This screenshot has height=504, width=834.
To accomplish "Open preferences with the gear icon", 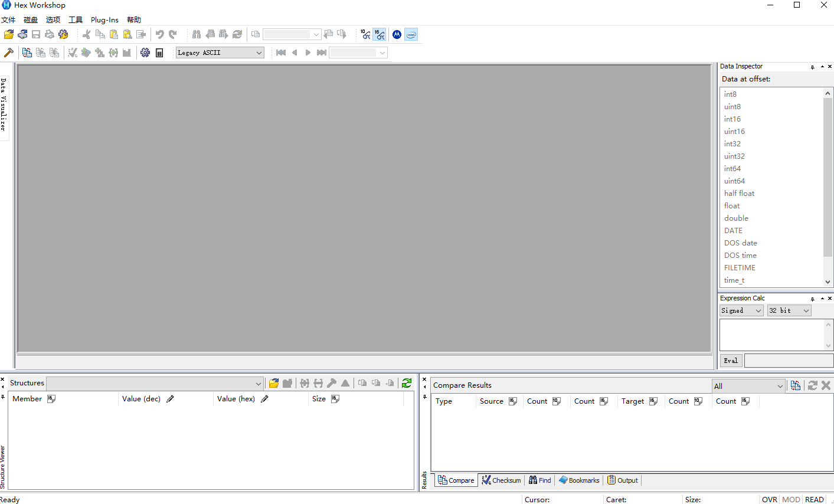I will 145,53.
